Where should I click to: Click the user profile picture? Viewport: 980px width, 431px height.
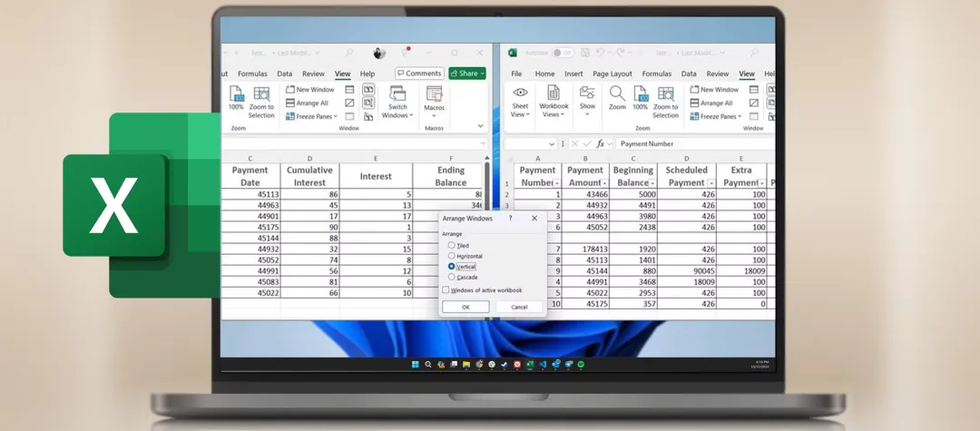point(379,54)
